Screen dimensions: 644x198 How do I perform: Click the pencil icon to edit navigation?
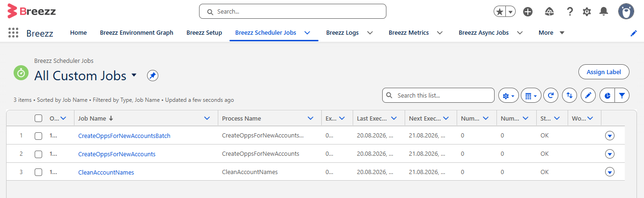(634, 33)
